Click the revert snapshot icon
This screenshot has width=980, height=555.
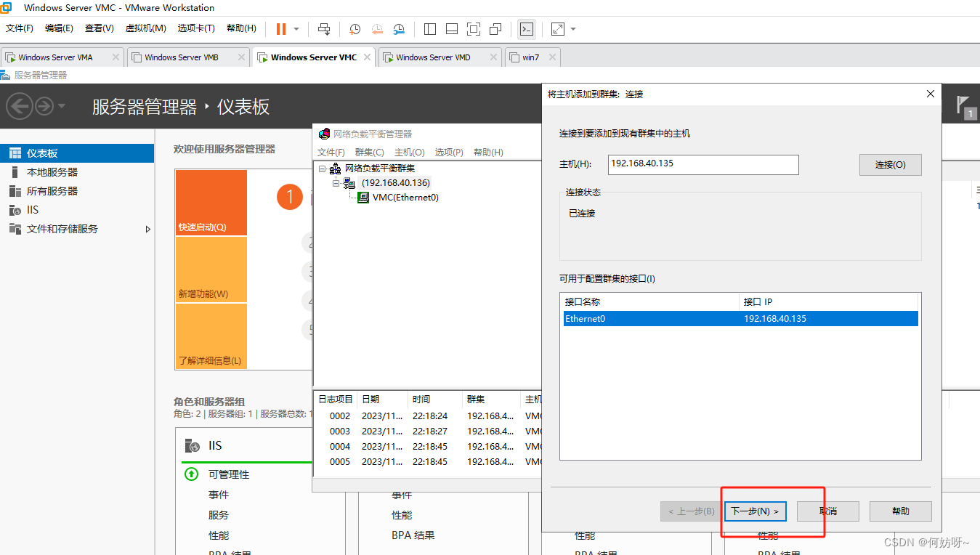coord(377,29)
